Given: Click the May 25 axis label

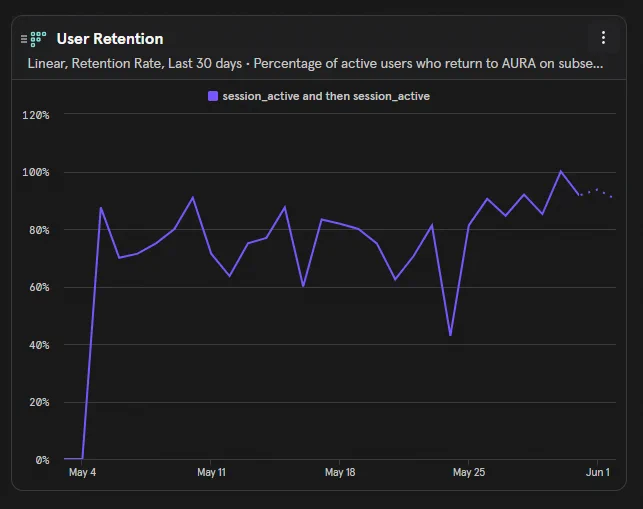Looking at the screenshot, I should 469,472.
